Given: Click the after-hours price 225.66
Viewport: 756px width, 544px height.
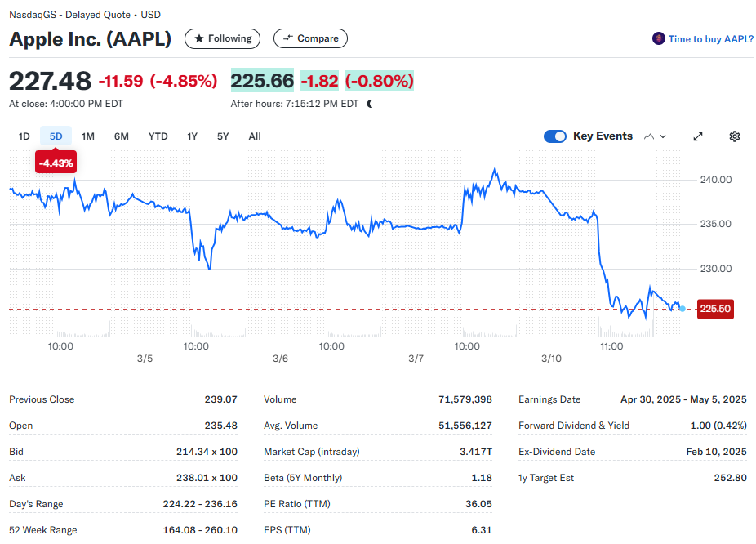Looking at the screenshot, I should click(x=262, y=81).
